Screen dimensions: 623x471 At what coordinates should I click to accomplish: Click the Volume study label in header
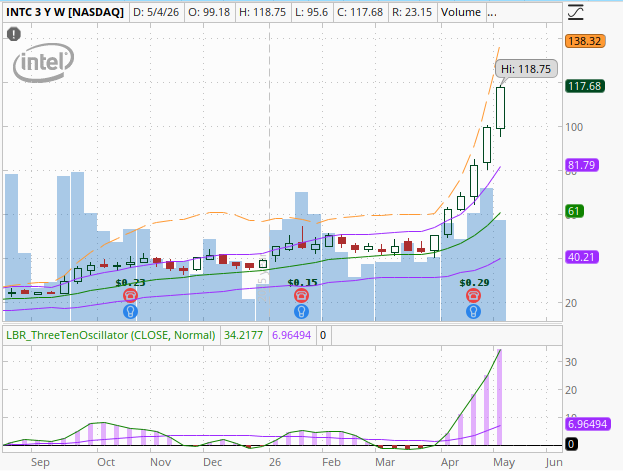[461, 12]
